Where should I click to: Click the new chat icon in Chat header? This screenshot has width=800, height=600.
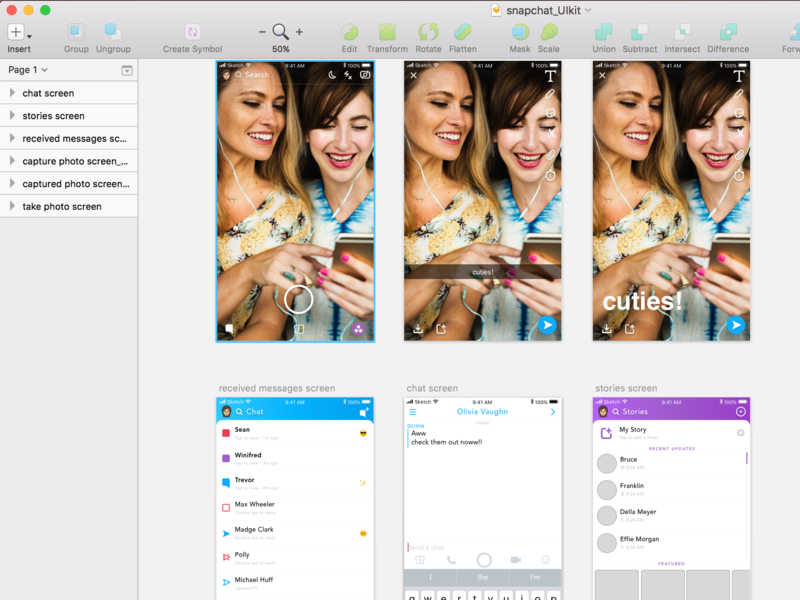364,411
